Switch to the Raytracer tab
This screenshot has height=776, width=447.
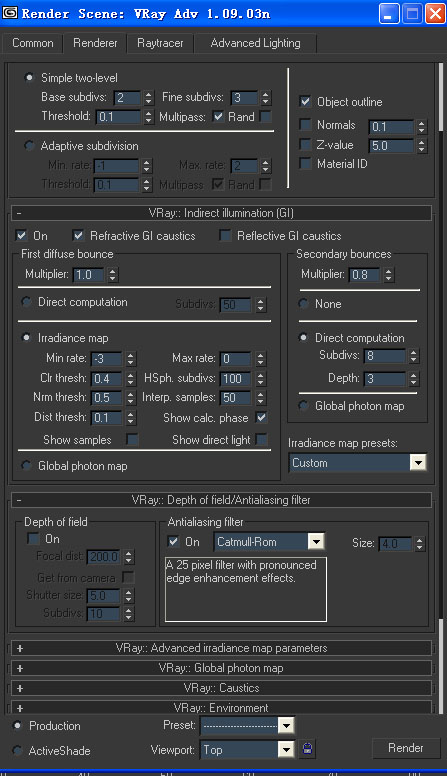click(x=160, y=43)
